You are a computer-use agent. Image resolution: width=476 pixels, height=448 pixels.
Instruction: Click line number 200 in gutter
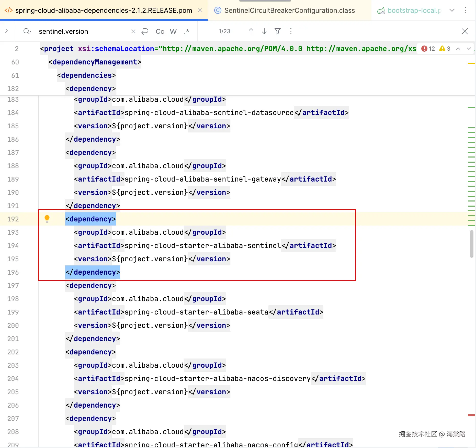coord(13,326)
